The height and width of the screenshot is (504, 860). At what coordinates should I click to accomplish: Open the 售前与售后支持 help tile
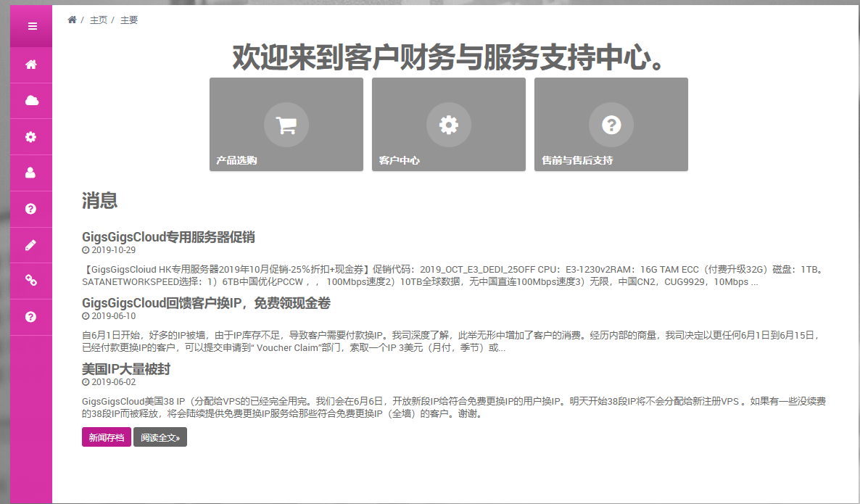point(611,125)
